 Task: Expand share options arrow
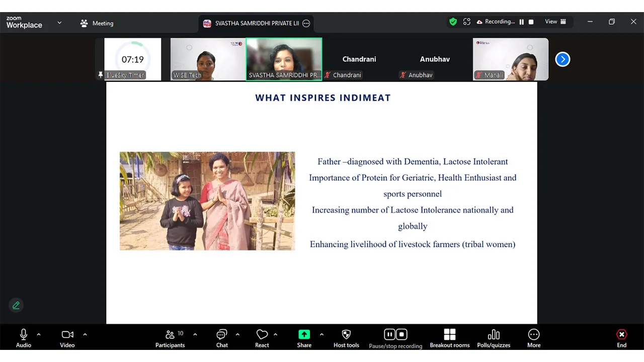point(321,334)
